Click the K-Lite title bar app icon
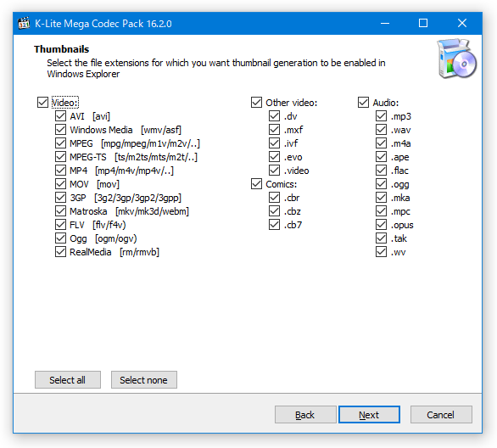 click(x=24, y=24)
